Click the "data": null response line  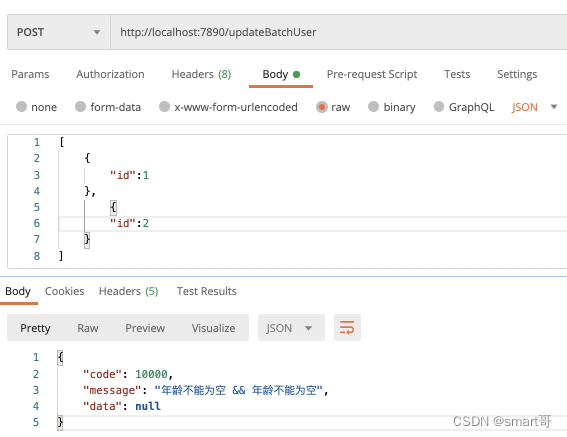(x=122, y=406)
